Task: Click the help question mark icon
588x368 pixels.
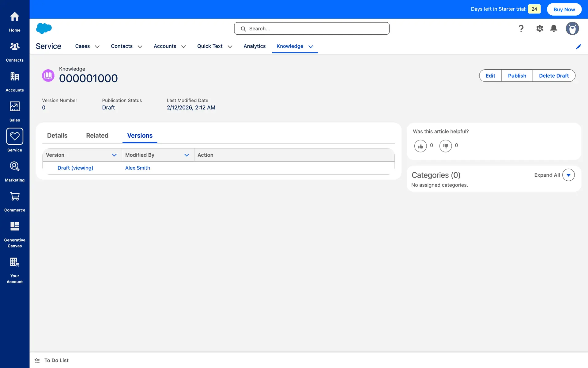Action: coord(521,29)
